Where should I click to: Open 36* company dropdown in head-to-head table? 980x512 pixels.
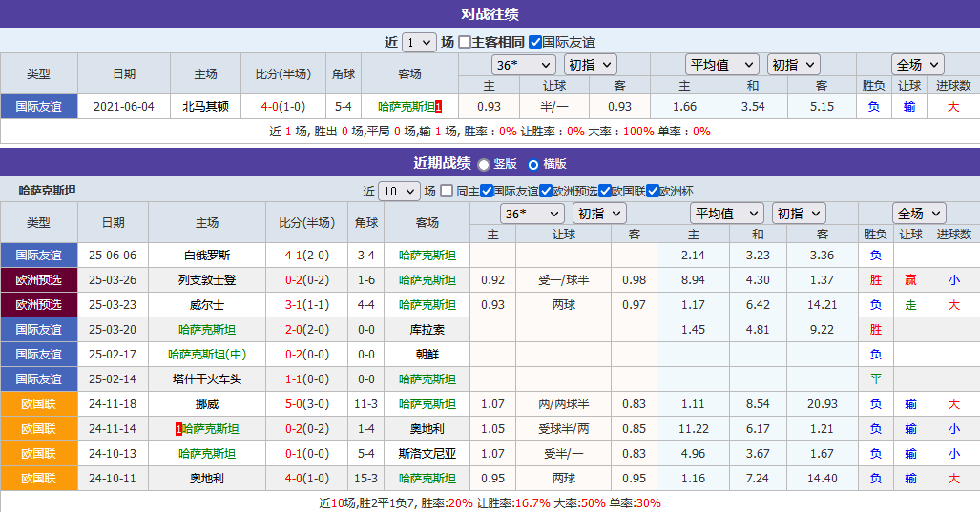tap(523, 65)
